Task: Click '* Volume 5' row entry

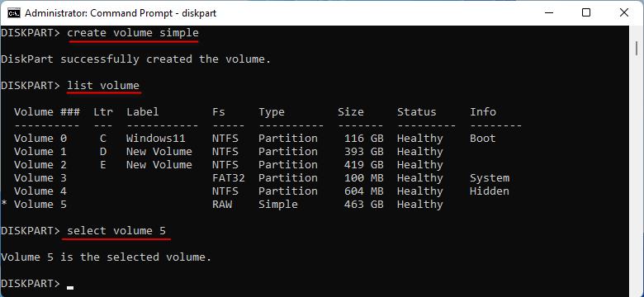Action: coord(34,205)
